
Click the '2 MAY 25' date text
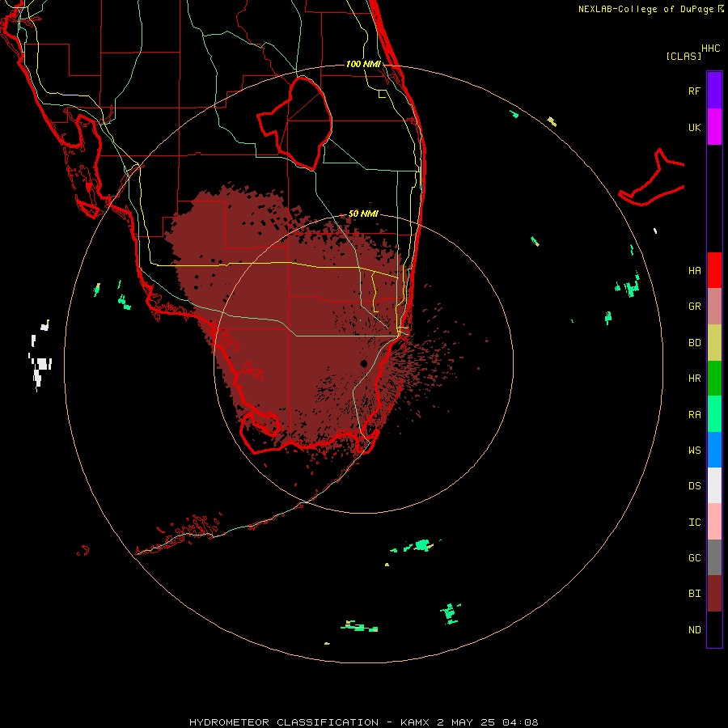(x=466, y=722)
